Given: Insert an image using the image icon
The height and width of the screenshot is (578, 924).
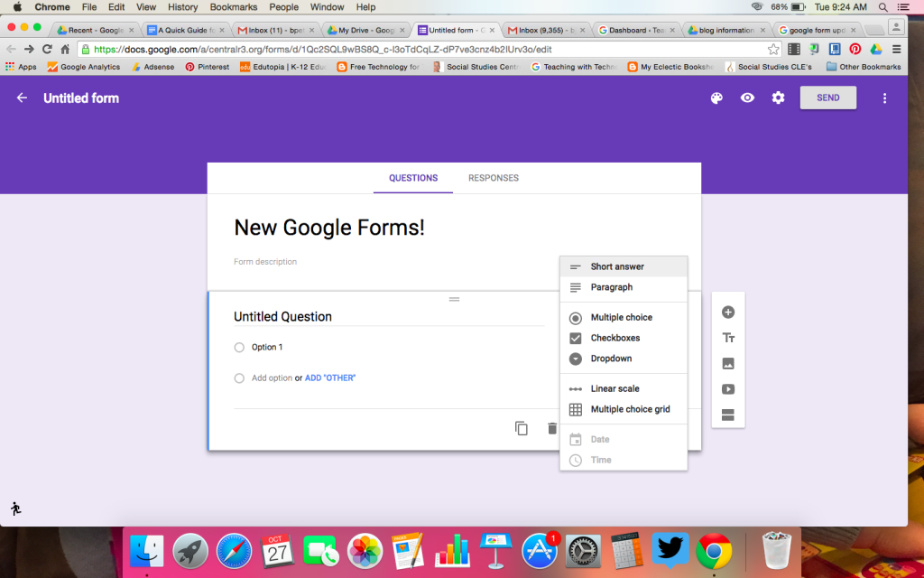Looking at the screenshot, I should pyautogui.click(x=728, y=363).
